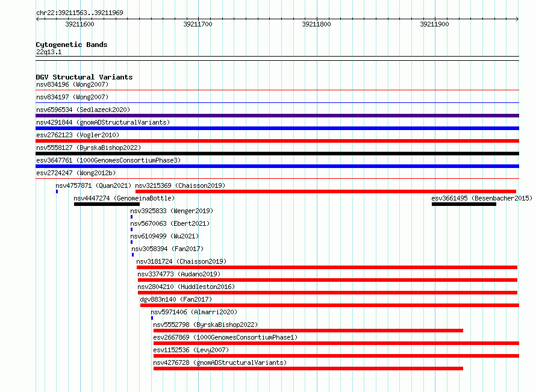Open nsv3215369 (Chaisson2019) label

coord(180,185)
